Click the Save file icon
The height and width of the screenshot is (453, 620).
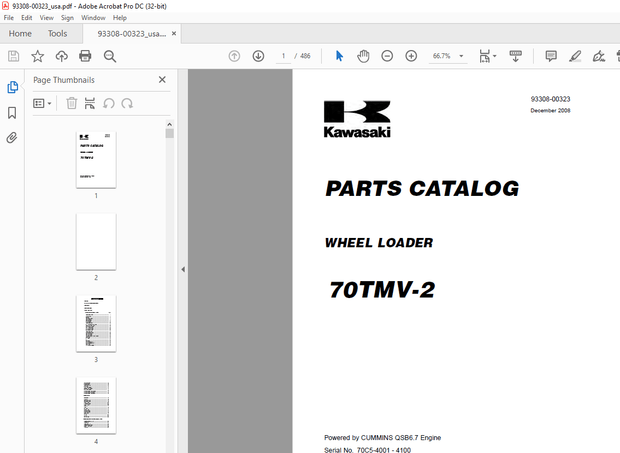[14, 56]
